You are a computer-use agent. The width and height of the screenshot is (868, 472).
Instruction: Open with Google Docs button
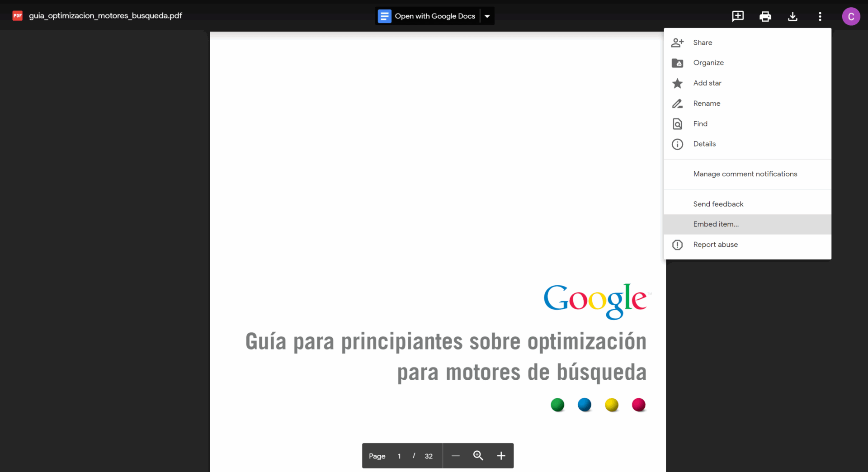428,16
